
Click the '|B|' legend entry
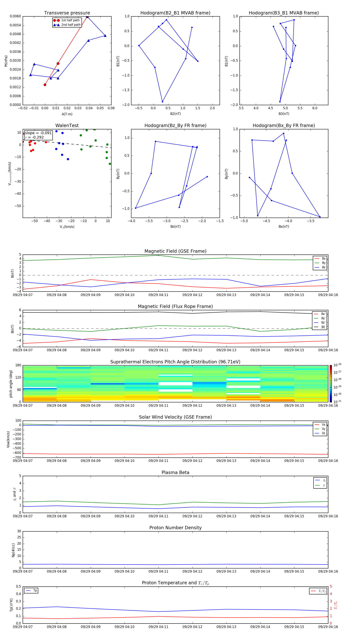[x=320, y=327]
